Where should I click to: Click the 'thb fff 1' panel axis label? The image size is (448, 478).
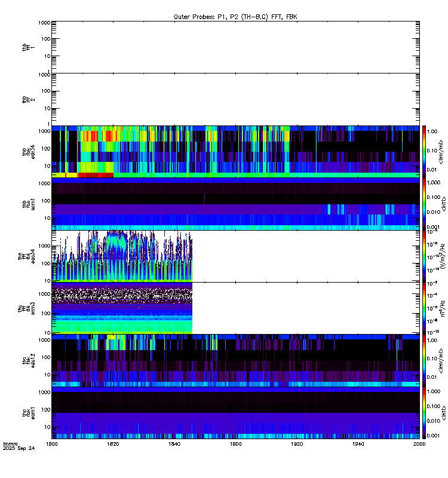click(29, 47)
